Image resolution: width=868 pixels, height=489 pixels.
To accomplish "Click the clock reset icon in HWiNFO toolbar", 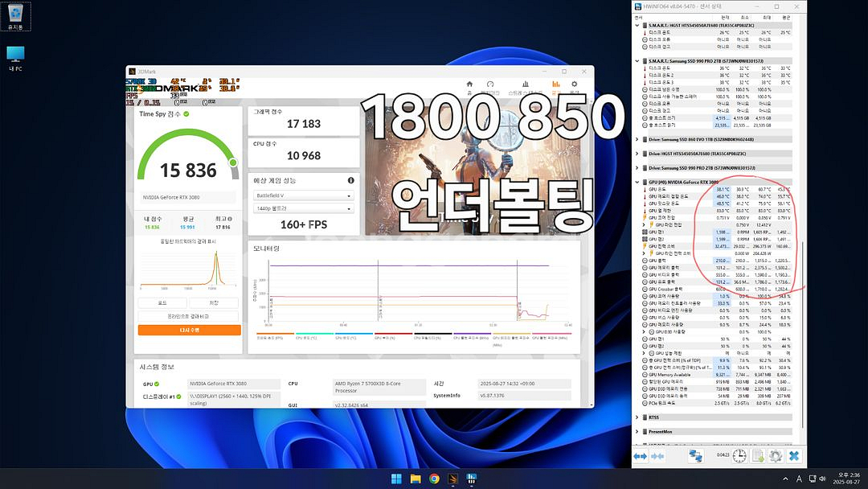I will [739, 456].
